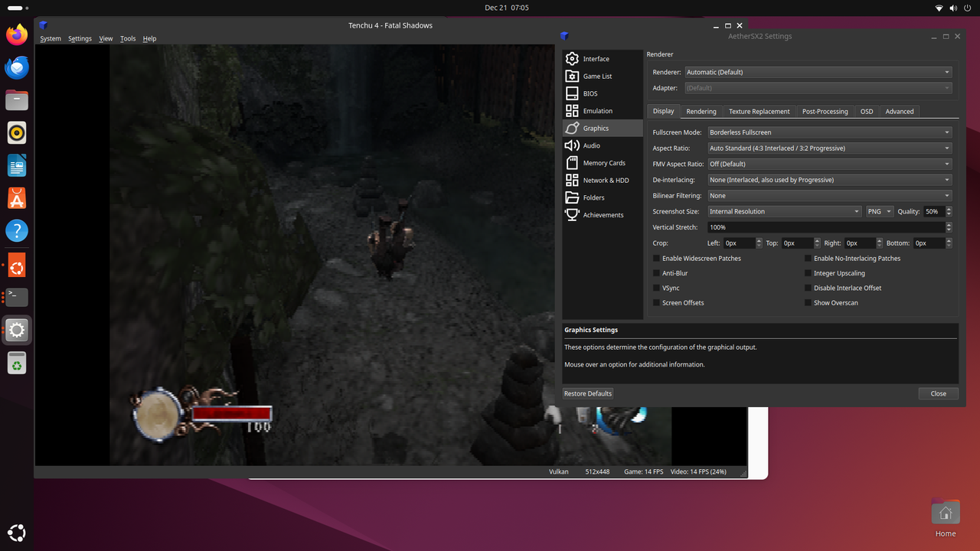Open the Bilinear Filtering dropdown
This screenshot has width=980, height=551.
tap(829, 196)
